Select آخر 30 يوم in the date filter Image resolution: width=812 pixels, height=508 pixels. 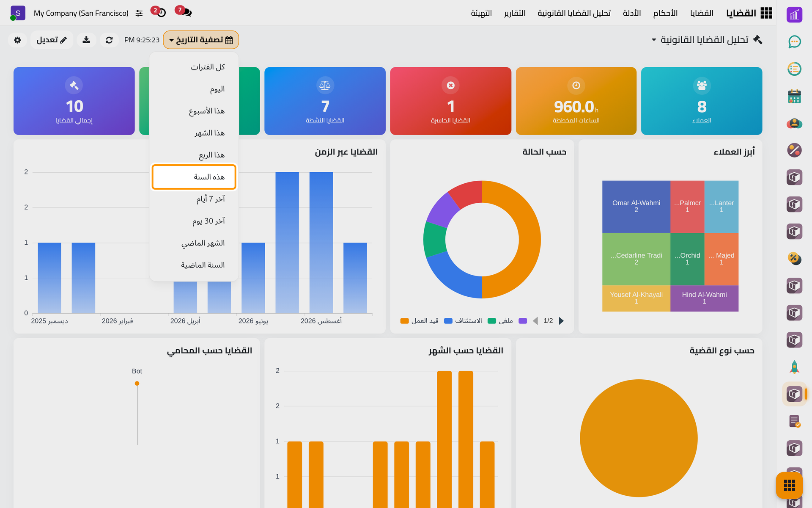coord(194,221)
